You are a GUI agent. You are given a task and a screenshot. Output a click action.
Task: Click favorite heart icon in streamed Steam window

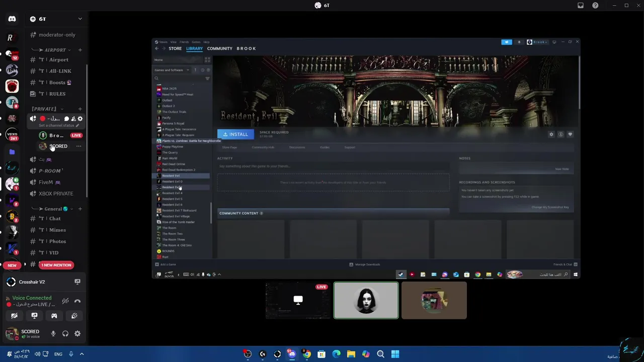570,134
